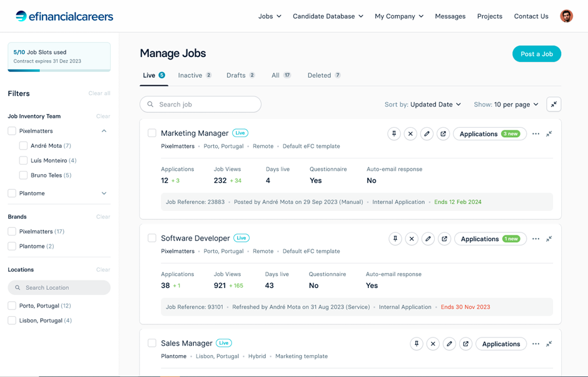
Task: Expand the Plantome team members list
Action: [104, 193]
